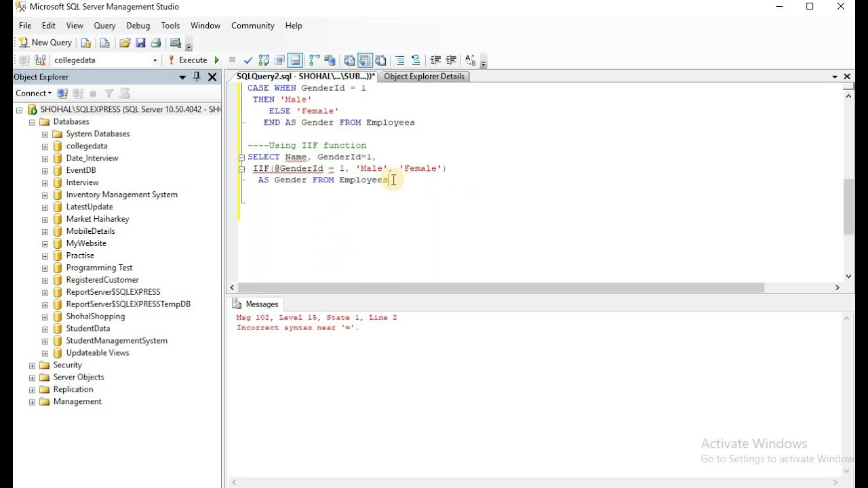Open the Connect dropdown in Object Explorer
The height and width of the screenshot is (488, 868).
(33, 94)
